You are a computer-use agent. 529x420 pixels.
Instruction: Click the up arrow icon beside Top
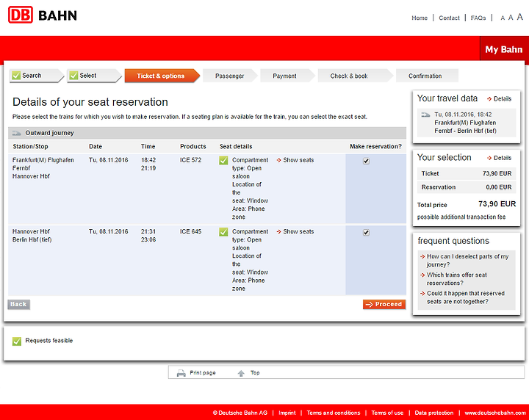coord(241,373)
